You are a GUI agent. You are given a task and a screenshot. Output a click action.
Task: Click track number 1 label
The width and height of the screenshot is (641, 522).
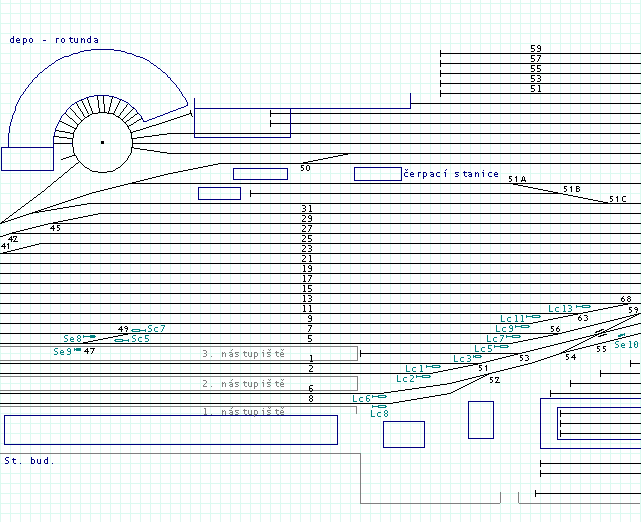coord(311,358)
